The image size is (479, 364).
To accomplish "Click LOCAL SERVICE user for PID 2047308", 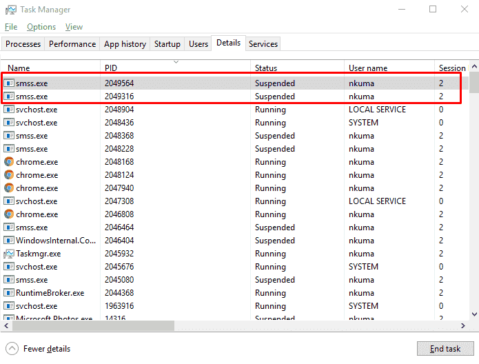I will pos(377,201).
